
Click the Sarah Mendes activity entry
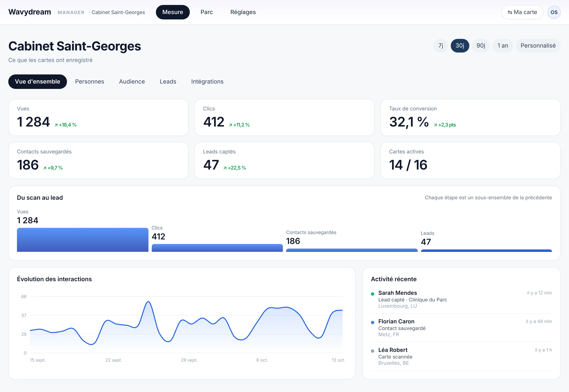[461, 299]
